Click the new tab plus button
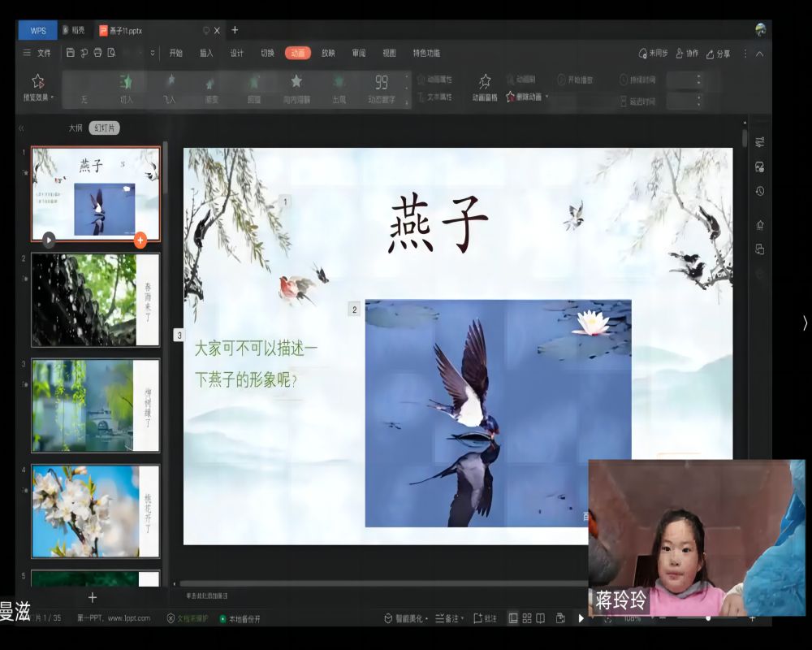The height and width of the screenshot is (650, 812). tap(235, 30)
